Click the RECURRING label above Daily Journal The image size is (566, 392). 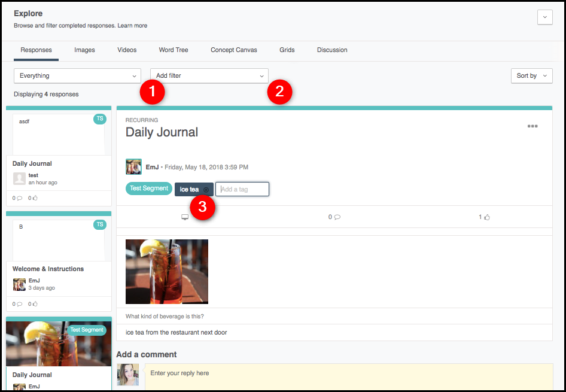click(142, 120)
